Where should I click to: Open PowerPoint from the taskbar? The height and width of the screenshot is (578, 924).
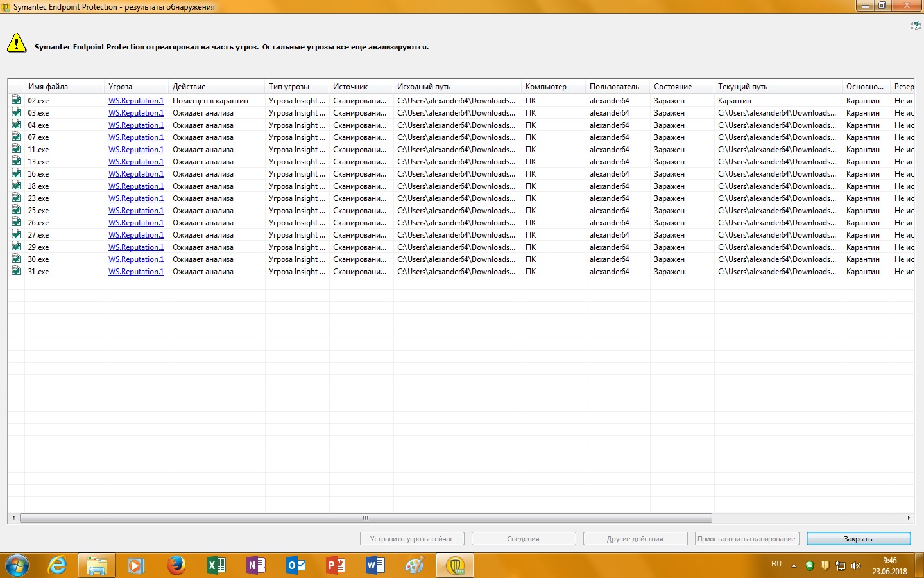click(x=336, y=566)
